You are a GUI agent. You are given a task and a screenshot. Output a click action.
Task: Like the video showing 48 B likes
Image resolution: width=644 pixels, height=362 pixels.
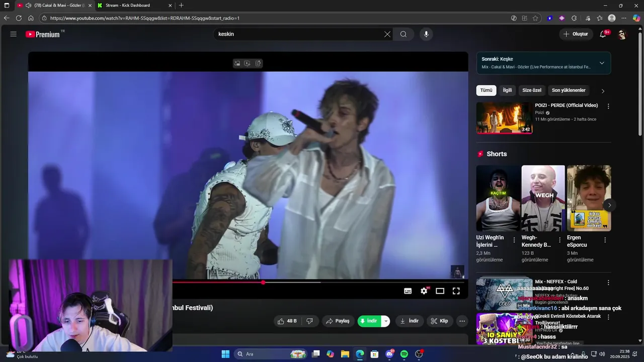(x=288, y=321)
